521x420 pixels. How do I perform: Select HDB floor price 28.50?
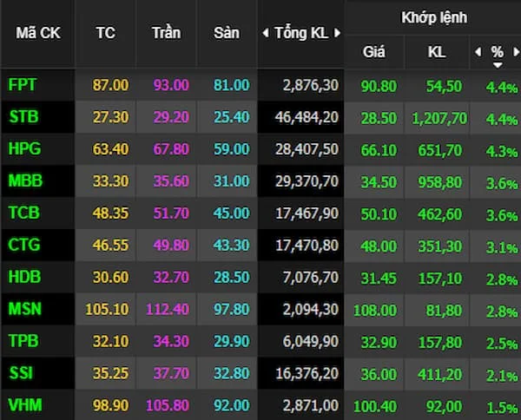[231, 278]
